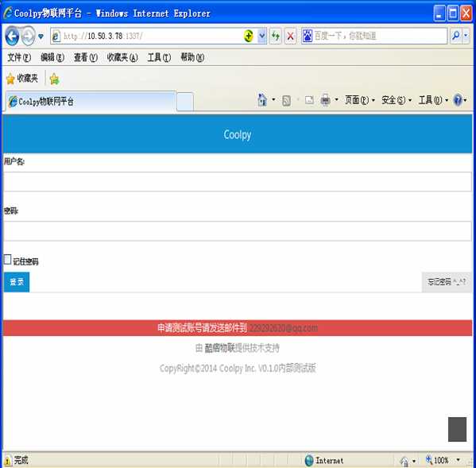Open the 工具(O) command bar menu
Image resolution: width=476 pixels, height=468 pixels.
(434, 100)
